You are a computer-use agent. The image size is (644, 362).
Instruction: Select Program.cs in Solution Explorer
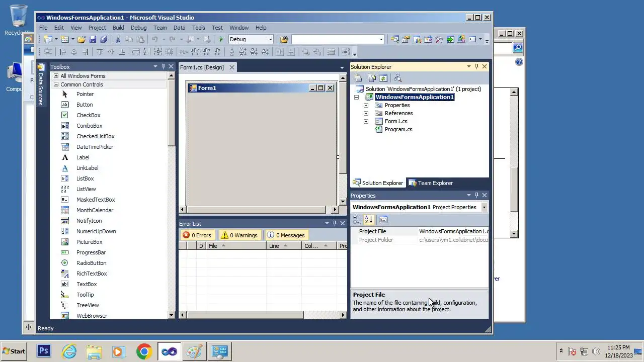[398, 129]
